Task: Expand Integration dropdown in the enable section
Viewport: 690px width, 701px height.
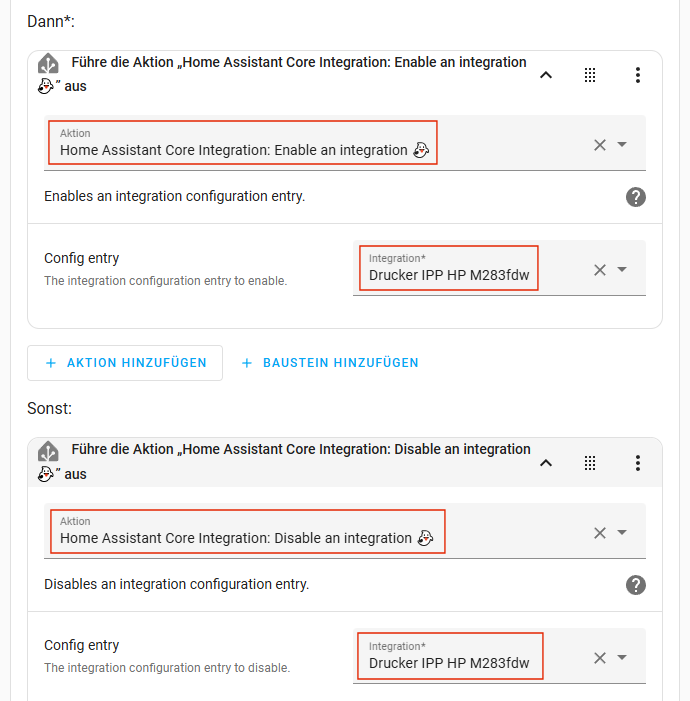Action: point(622,269)
